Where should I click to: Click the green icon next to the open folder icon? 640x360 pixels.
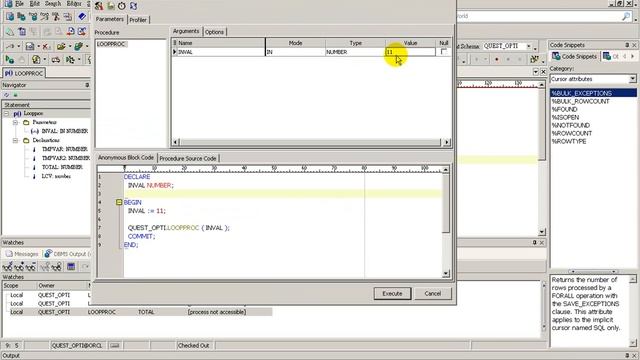click(x=78, y=47)
